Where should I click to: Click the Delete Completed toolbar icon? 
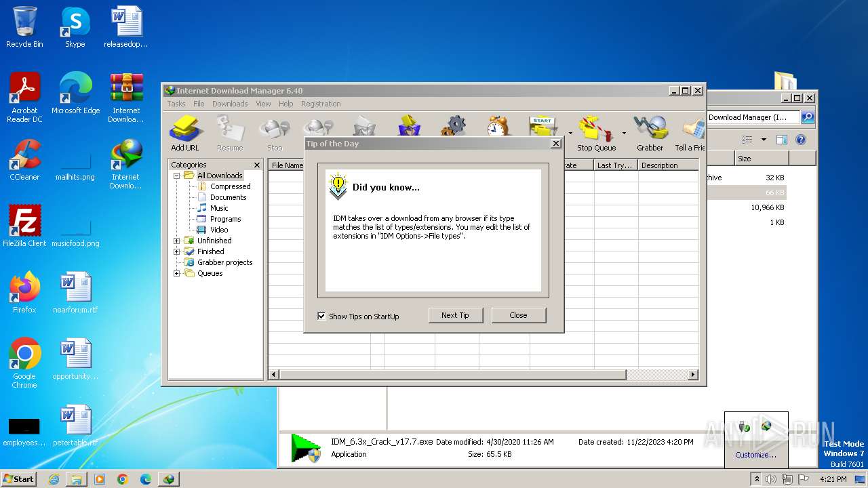click(409, 126)
